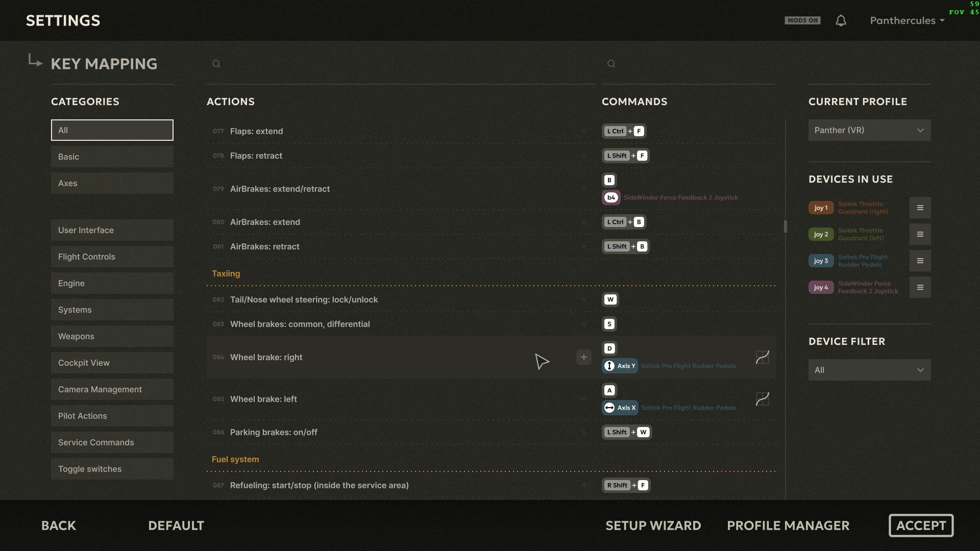Open the SETUP WIZARD
The height and width of the screenshot is (551, 980).
[653, 525]
